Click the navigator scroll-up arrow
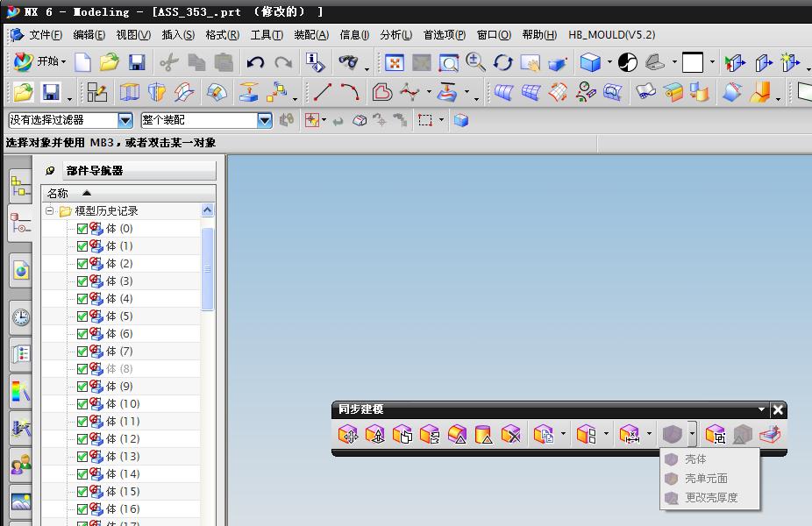Screen dimensions: 812x526 (x=207, y=210)
